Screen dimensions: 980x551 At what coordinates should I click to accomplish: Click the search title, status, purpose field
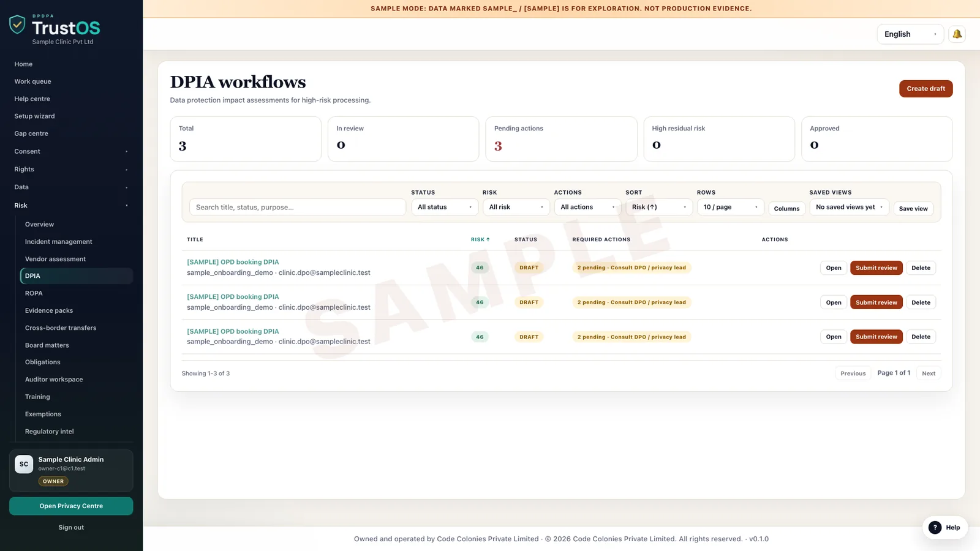point(298,208)
